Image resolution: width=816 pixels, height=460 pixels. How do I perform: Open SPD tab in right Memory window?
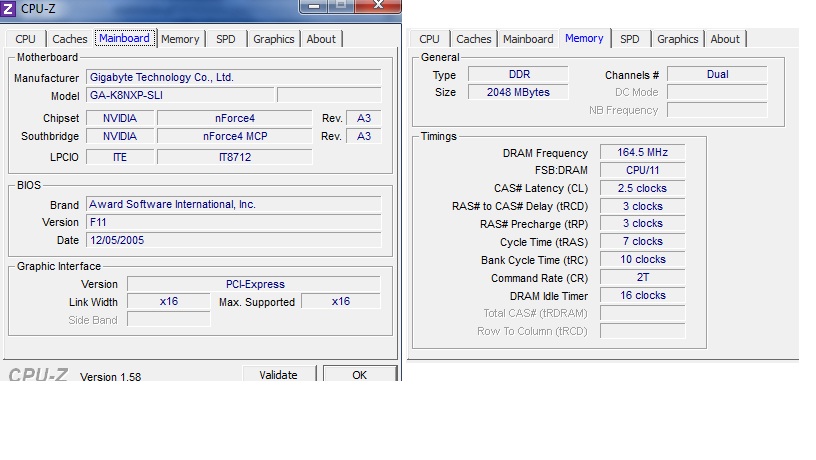tap(630, 39)
